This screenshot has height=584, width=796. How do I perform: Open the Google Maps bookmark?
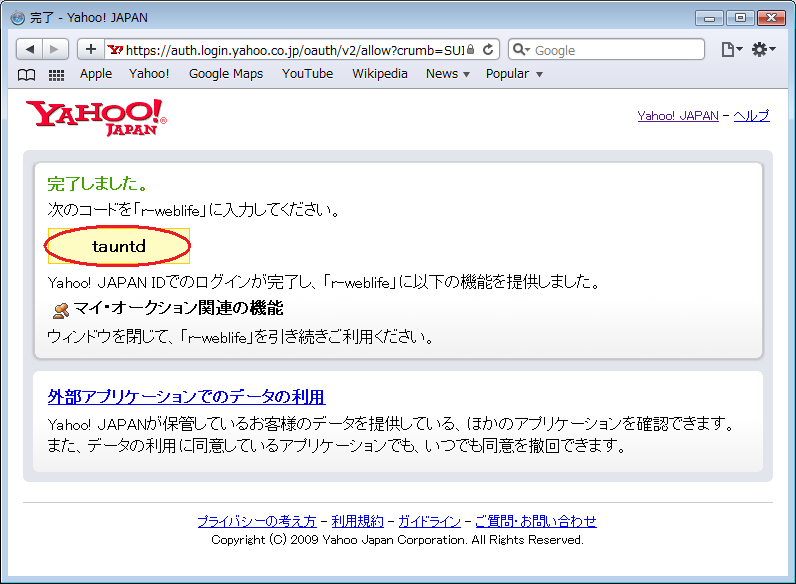click(226, 74)
